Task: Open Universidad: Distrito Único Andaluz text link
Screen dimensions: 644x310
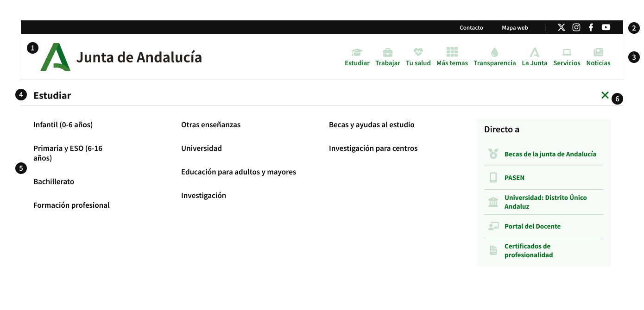Action: coord(546,202)
